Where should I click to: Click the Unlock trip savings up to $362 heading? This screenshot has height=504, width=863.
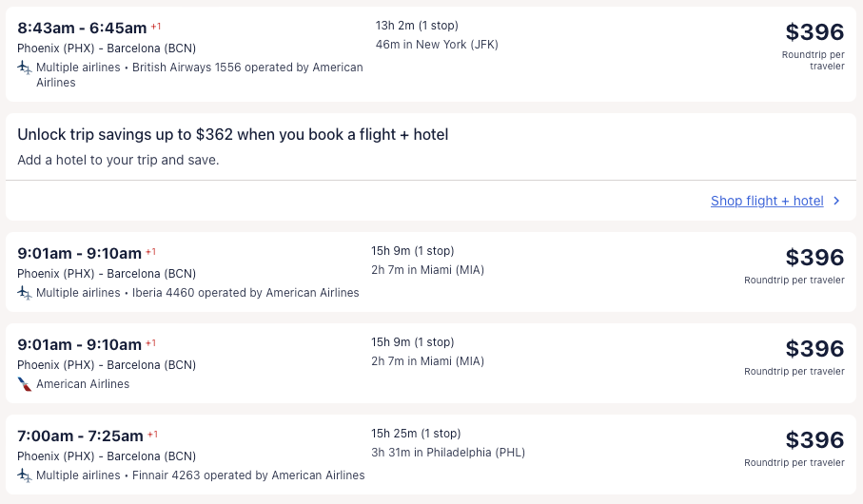click(x=233, y=135)
